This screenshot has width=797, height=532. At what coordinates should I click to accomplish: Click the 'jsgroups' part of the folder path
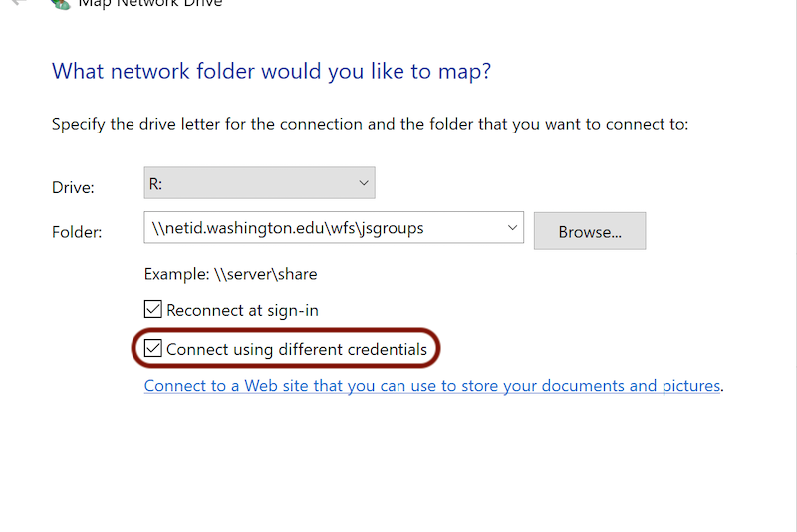coord(391,229)
